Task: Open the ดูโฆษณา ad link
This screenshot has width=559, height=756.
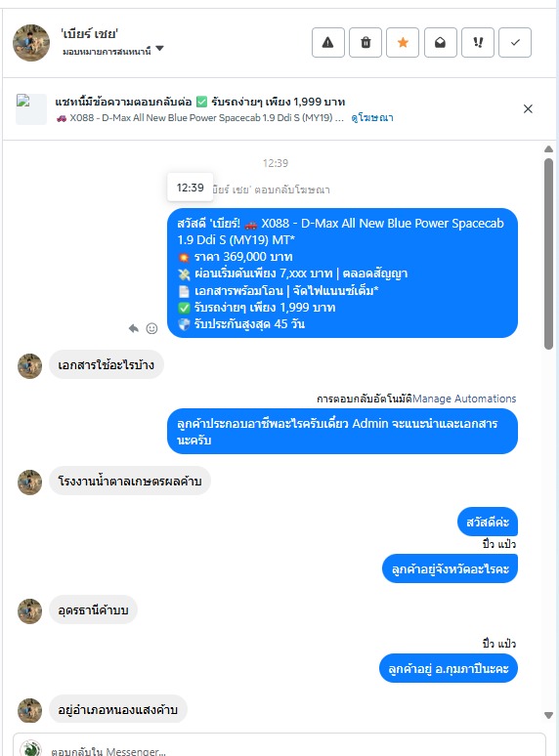Action: pyautogui.click(x=372, y=117)
